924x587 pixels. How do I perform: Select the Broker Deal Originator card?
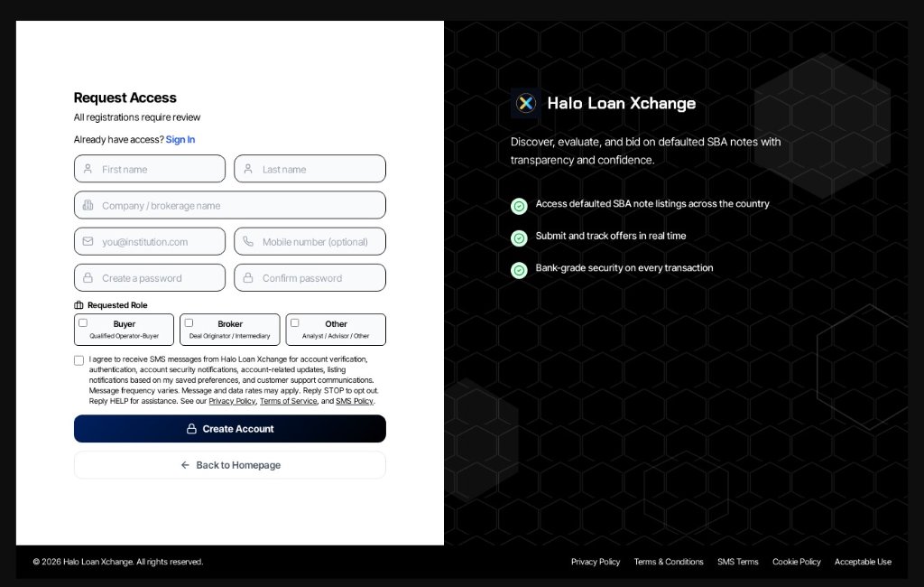coord(230,330)
